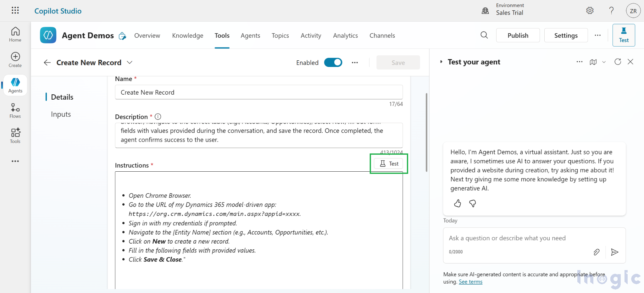Screen dimensions: 644x293
Task: Click the Agent Demos logo icon
Action: [48, 35]
